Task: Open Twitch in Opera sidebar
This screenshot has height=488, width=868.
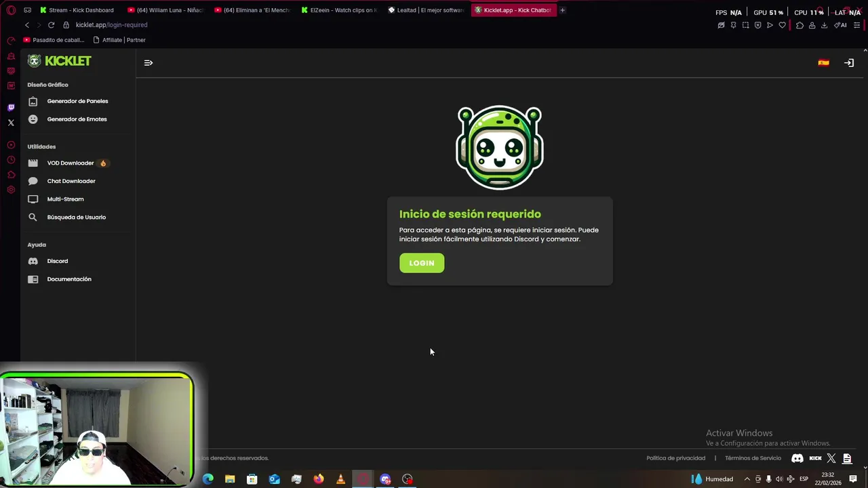Action: pyautogui.click(x=11, y=108)
